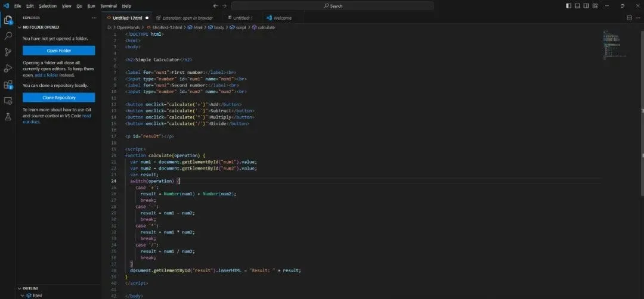This screenshot has width=644, height=299.
Task: Click script in the breadcrumb
Action: (241, 27)
